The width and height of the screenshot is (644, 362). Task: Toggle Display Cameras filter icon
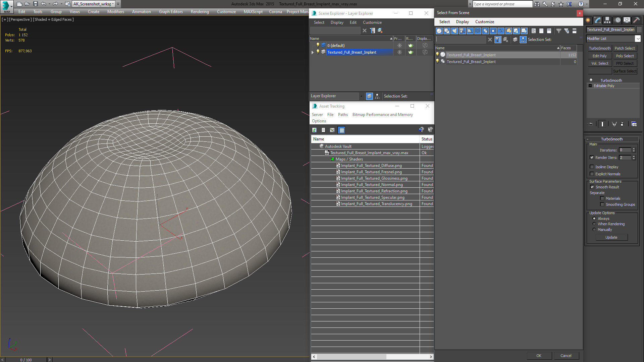[x=462, y=31]
